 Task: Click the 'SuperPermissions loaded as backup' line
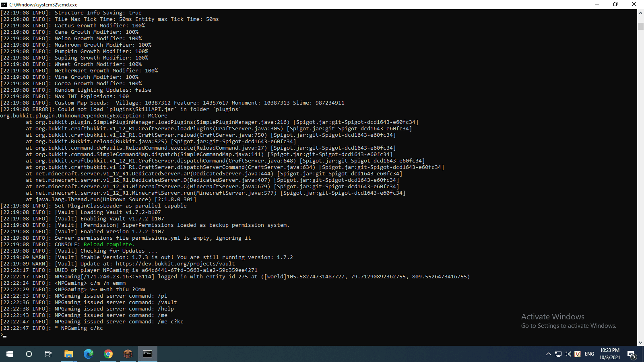click(x=145, y=225)
